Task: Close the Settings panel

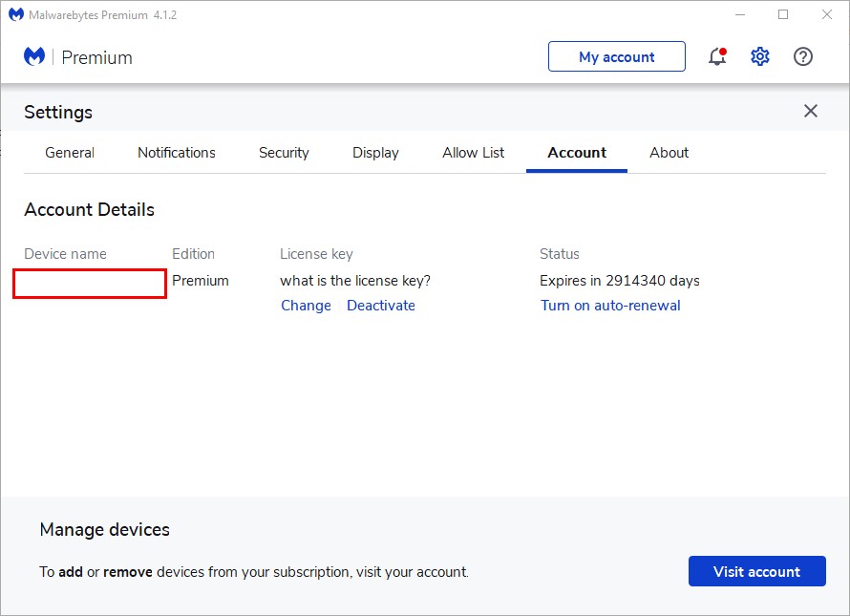Action: pyautogui.click(x=810, y=111)
